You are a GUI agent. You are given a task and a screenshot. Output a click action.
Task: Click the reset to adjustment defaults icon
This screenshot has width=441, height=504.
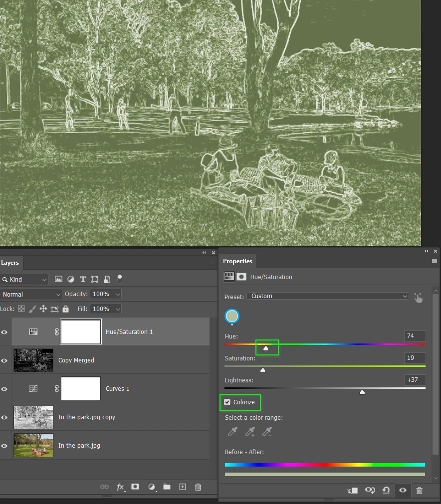pyautogui.click(x=386, y=491)
